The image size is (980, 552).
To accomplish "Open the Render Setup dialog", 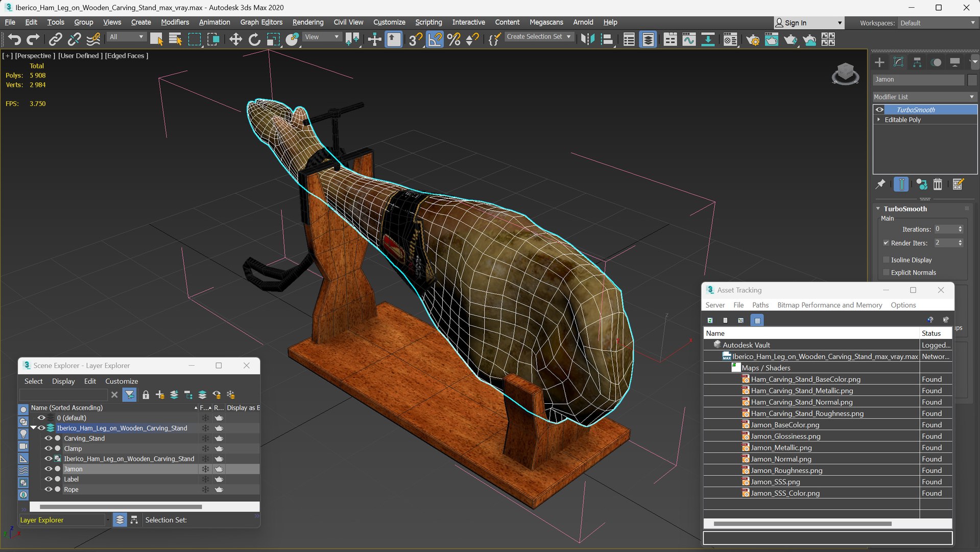I will [x=753, y=39].
